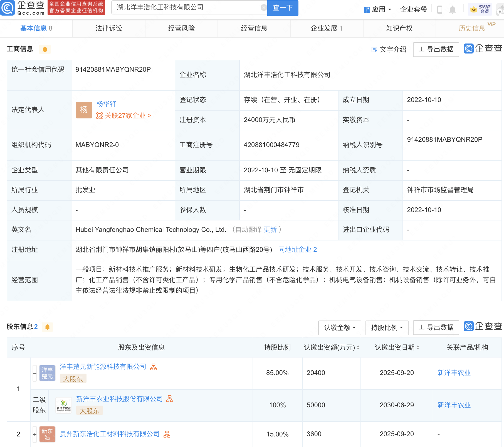Switch to 基本信息 tab
The width and height of the screenshot is (504, 447).
click(36, 28)
